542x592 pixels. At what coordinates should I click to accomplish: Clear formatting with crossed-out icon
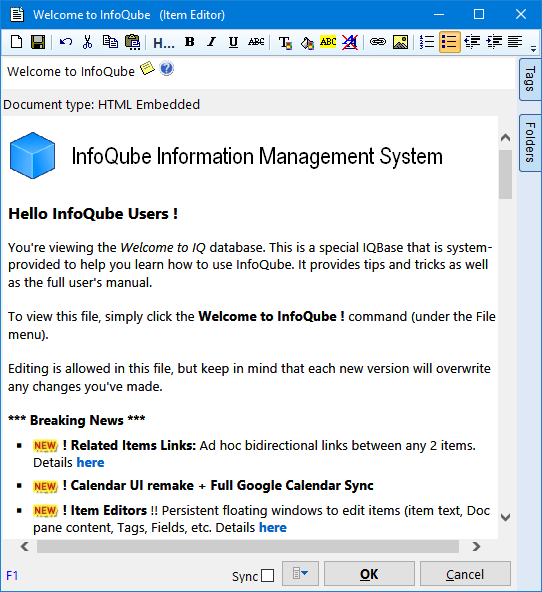[x=350, y=42]
